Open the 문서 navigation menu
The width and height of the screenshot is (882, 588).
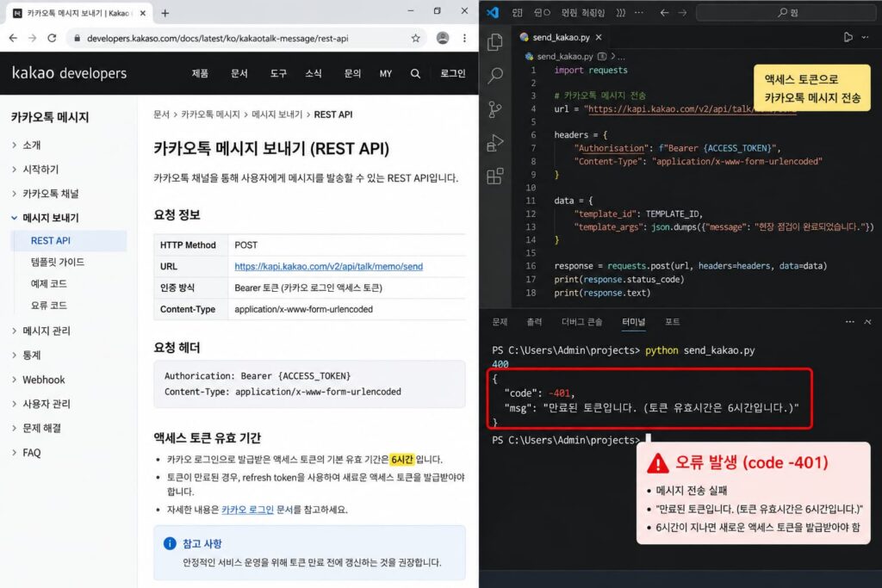point(239,74)
